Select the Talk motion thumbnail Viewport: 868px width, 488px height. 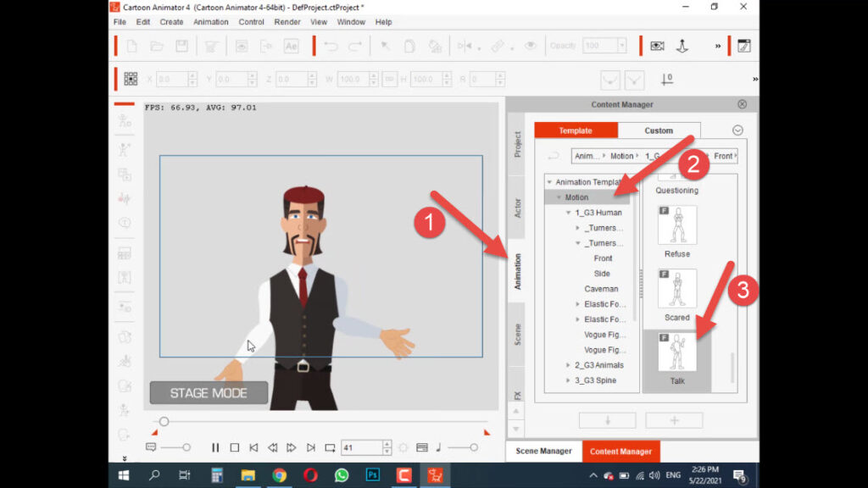coord(677,352)
